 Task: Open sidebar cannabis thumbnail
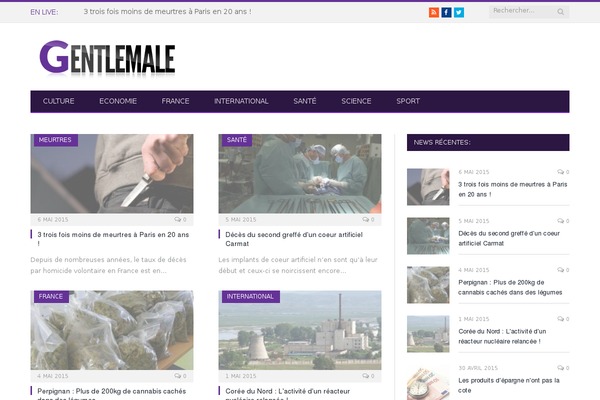[428, 285]
